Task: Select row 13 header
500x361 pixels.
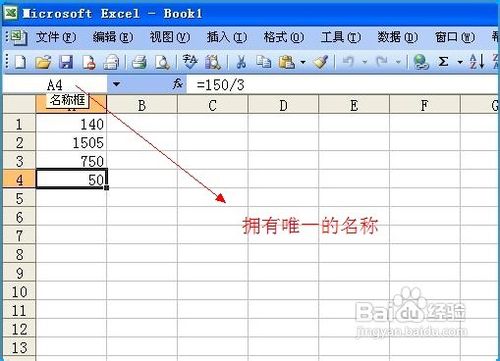Action: point(19,348)
